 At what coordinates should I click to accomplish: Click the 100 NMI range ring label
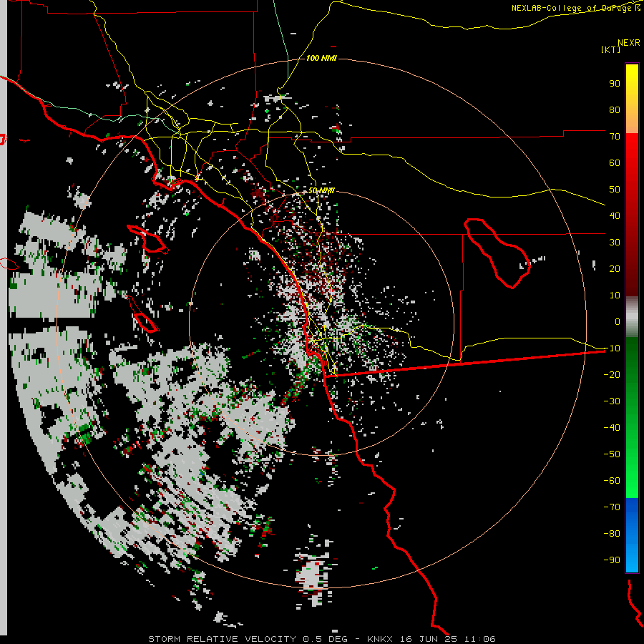point(321,59)
